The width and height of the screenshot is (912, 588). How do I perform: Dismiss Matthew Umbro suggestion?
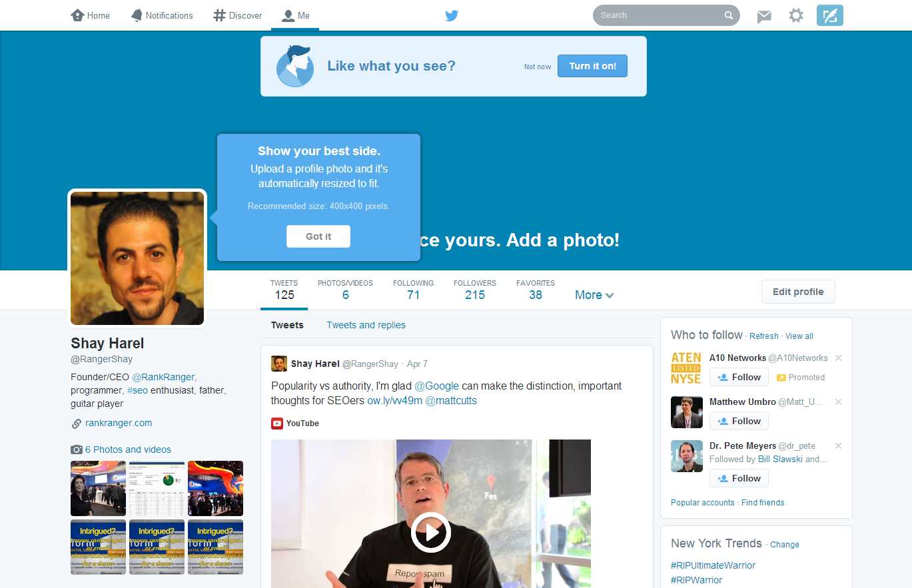tap(839, 402)
